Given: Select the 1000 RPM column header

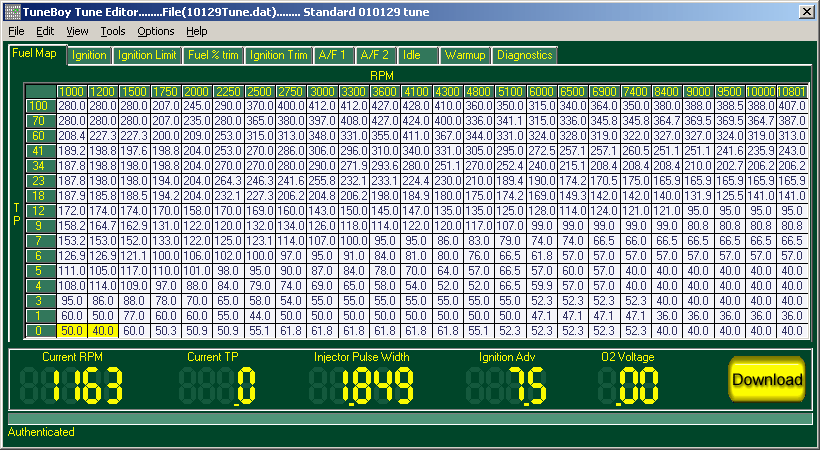Looking at the screenshot, I should pos(72,92).
